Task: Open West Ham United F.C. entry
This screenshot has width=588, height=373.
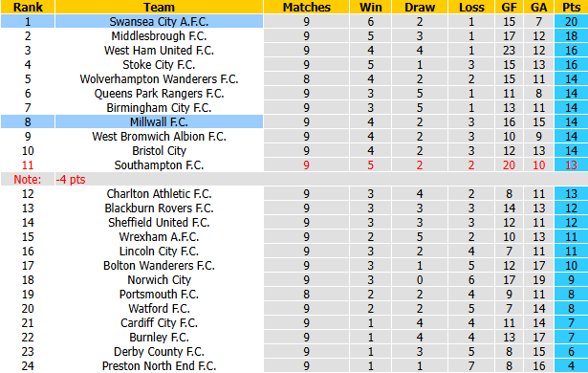Action: coord(159,51)
